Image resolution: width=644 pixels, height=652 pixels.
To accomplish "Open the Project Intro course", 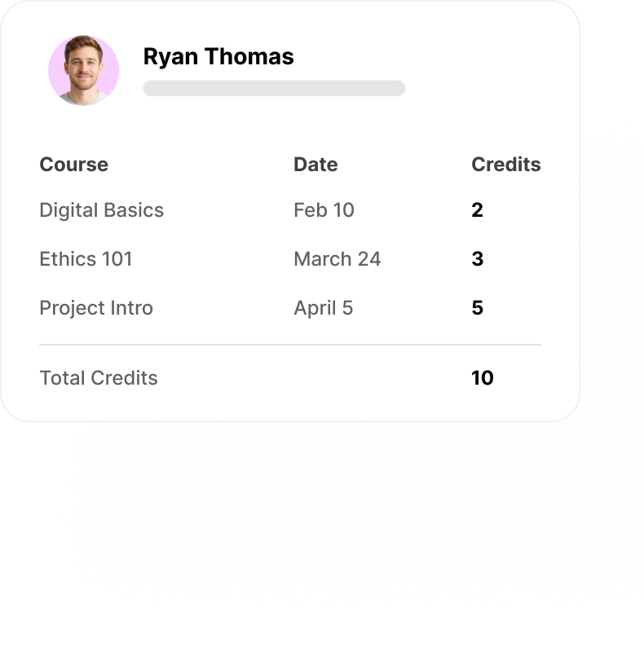I will tap(96, 308).
